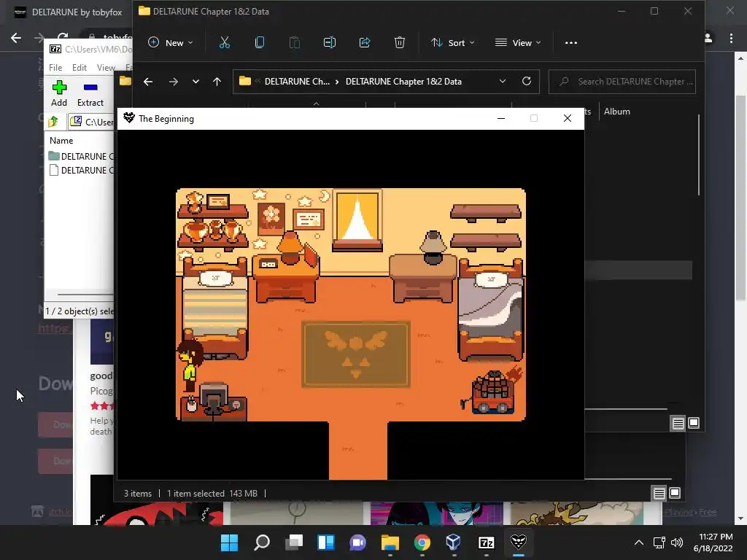Open the clock showing 11:27 PM
The image size is (747, 560).
[x=713, y=542]
